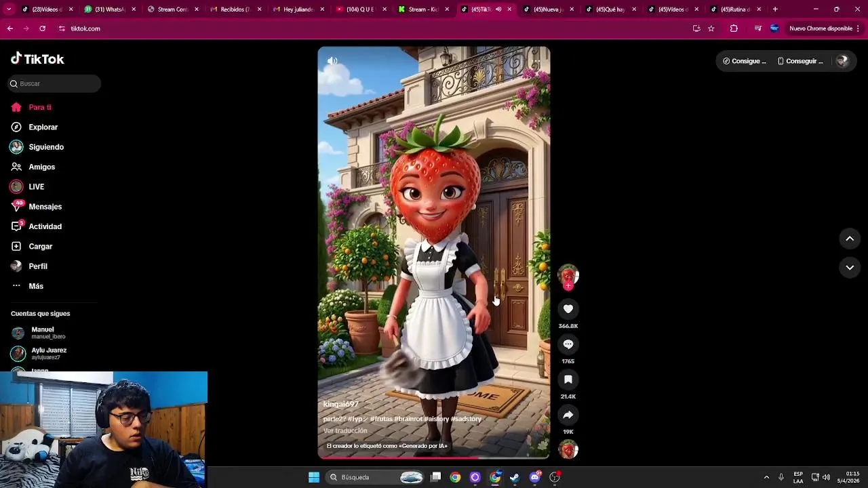Open Chrome three-dot menu
This screenshot has width=868, height=488.
click(859, 28)
